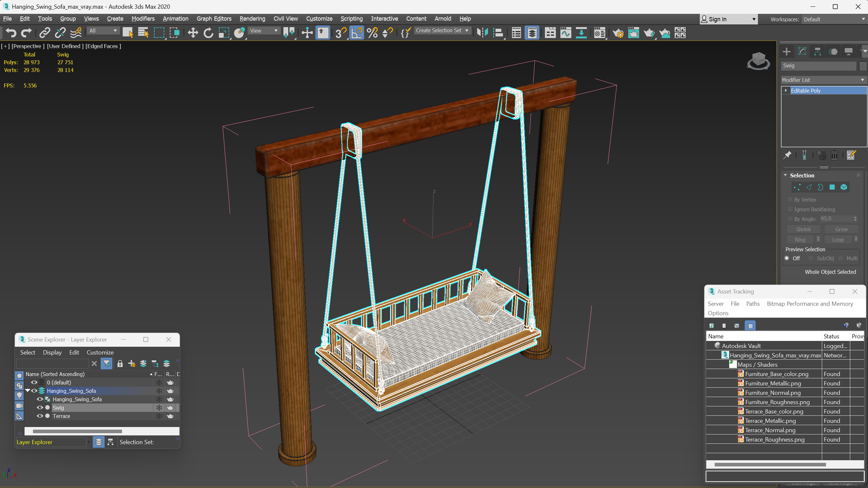Toggle visibility eye of Swig object
The image size is (868, 488).
[40, 407]
